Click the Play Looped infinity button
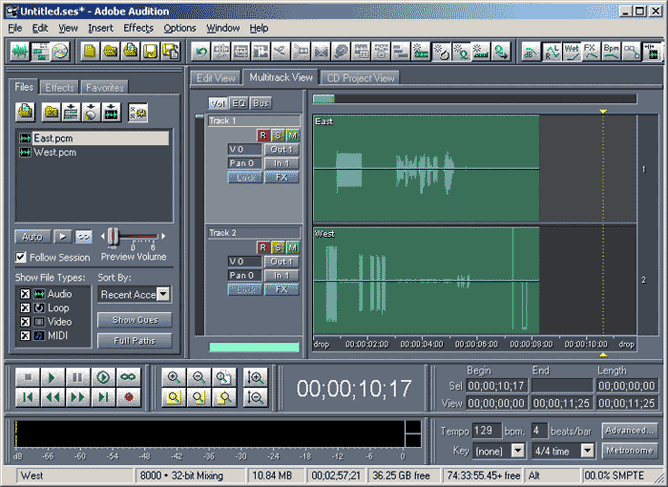 pyautogui.click(x=128, y=377)
